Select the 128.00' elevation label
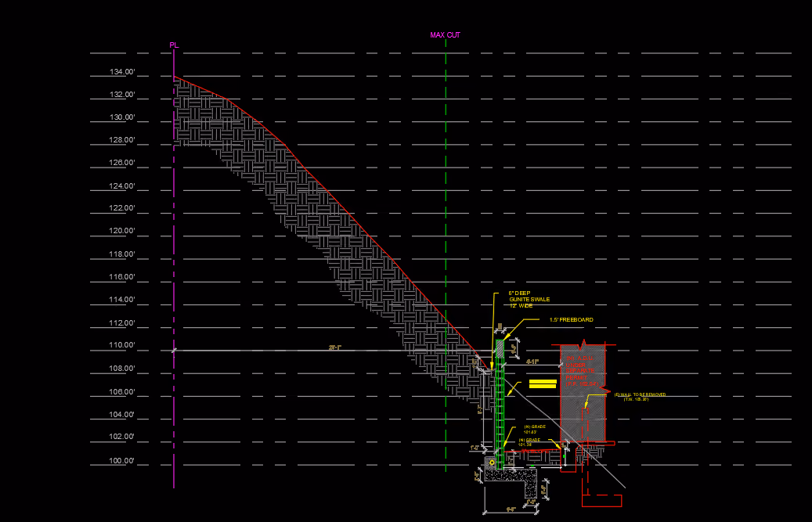This screenshot has height=522, width=812. click(122, 140)
